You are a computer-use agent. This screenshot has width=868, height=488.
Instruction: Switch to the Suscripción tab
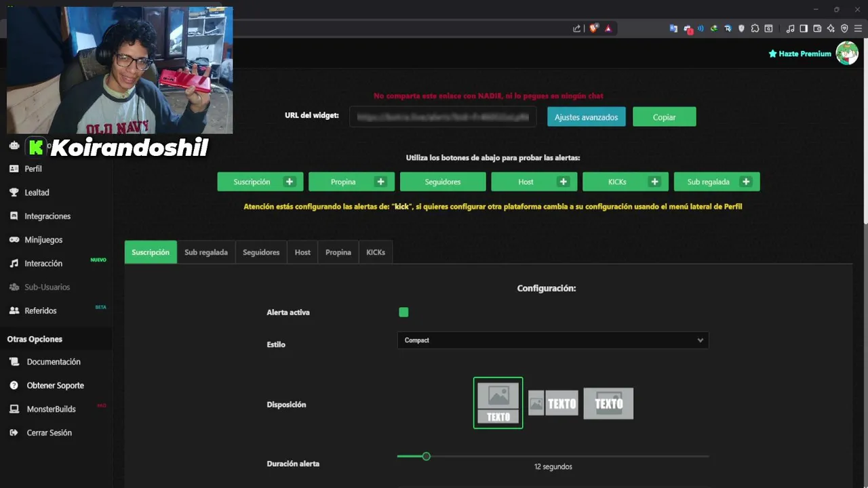(x=151, y=252)
